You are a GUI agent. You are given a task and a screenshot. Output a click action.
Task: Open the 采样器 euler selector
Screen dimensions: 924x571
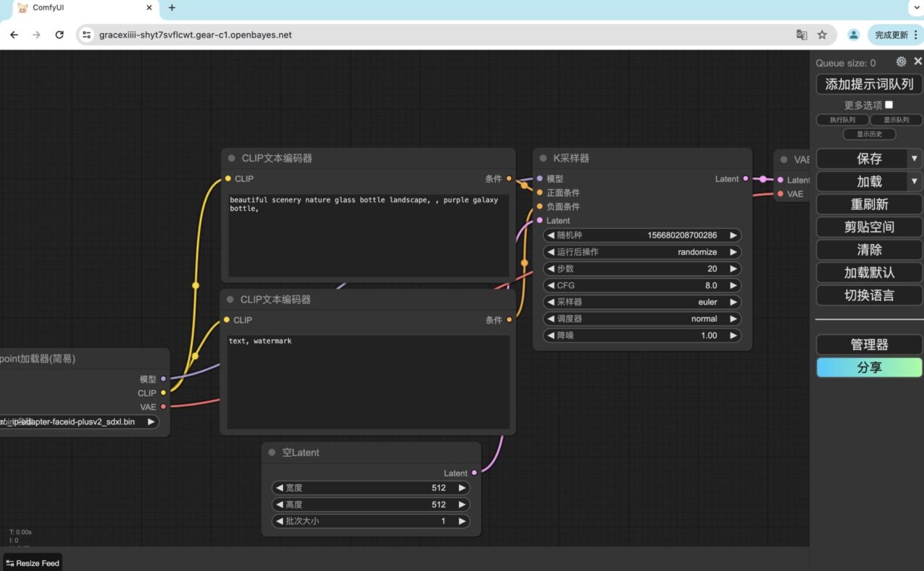click(x=642, y=302)
